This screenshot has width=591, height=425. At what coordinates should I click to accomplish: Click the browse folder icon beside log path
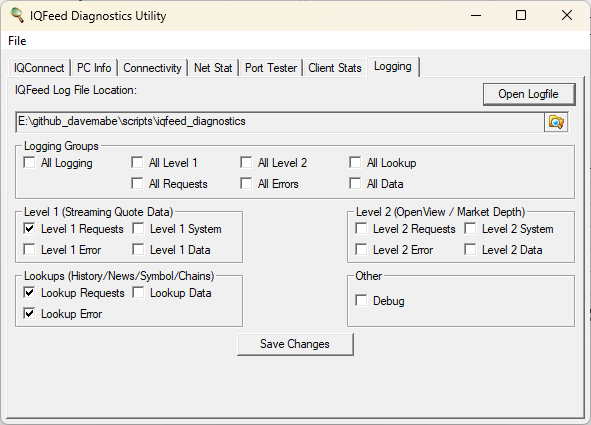pyautogui.click(x=556, y=122)
